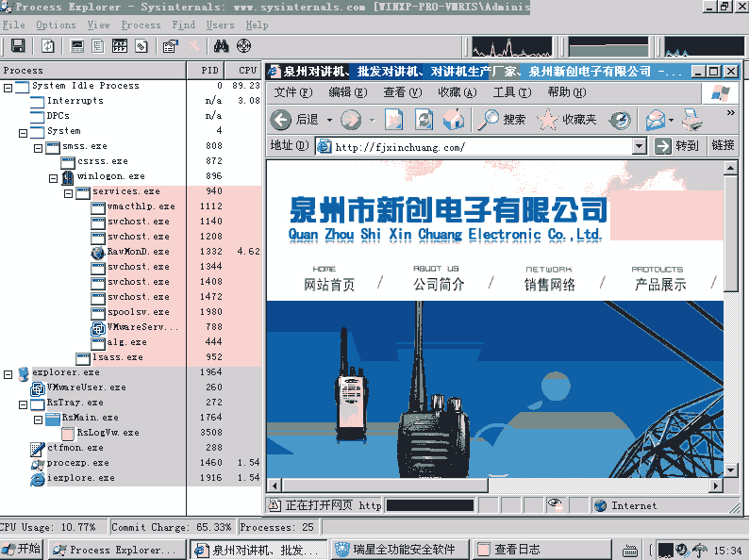Image resolution: width=749 pixels, height=560 pixels.
Task: Open the Process menu in Process Explorer
Action: coord(141,25)
